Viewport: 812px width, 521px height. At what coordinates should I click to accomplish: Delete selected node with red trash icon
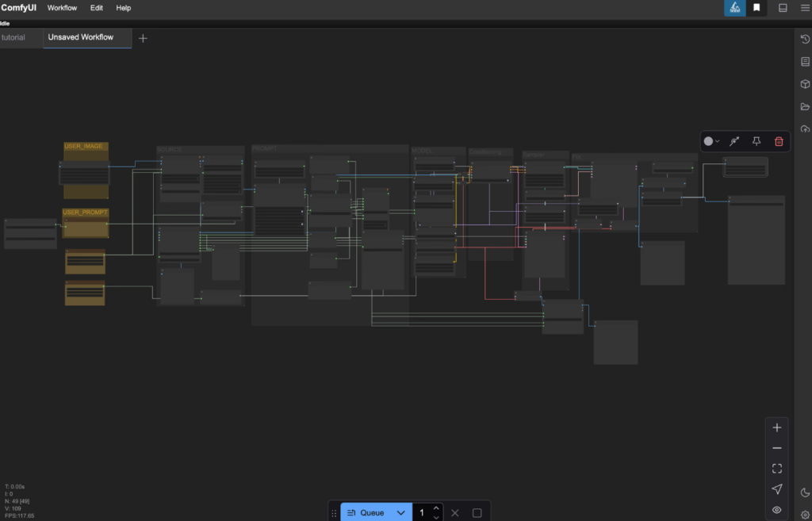coord(779,141)
